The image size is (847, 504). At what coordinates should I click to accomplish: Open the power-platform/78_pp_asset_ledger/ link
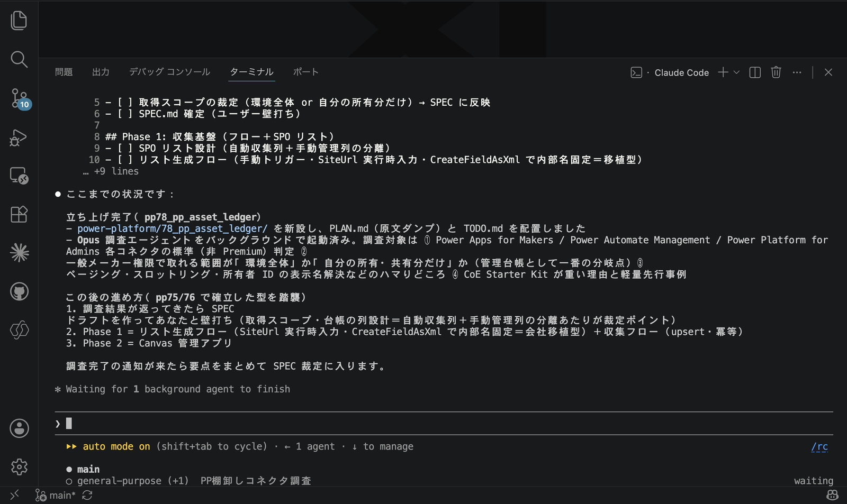pyautogui.click(x=173, y=228)
